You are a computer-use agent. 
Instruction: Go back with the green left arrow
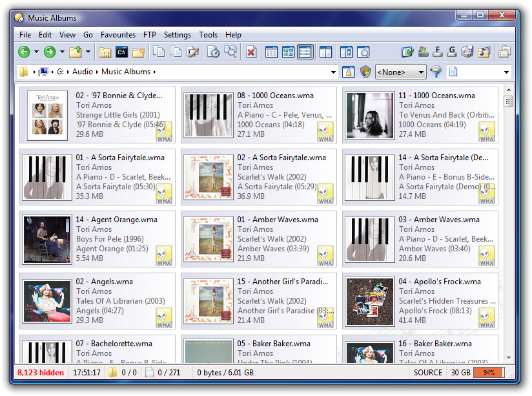(x=24, y=52)
